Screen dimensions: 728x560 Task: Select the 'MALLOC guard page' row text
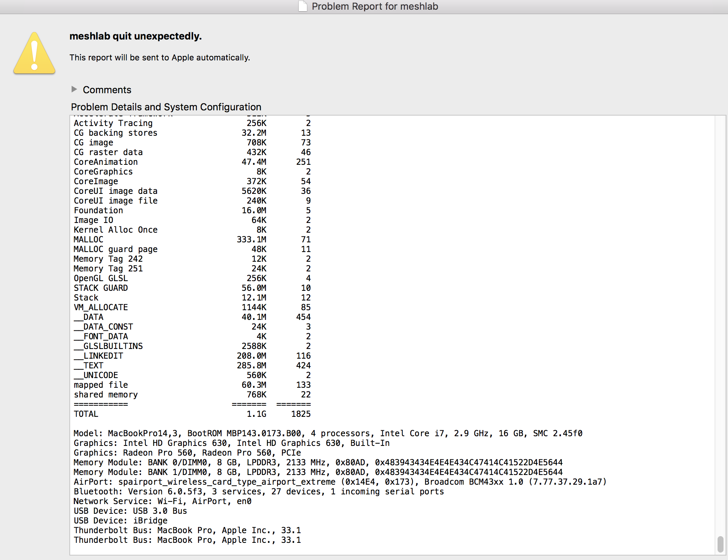(192, 249)
